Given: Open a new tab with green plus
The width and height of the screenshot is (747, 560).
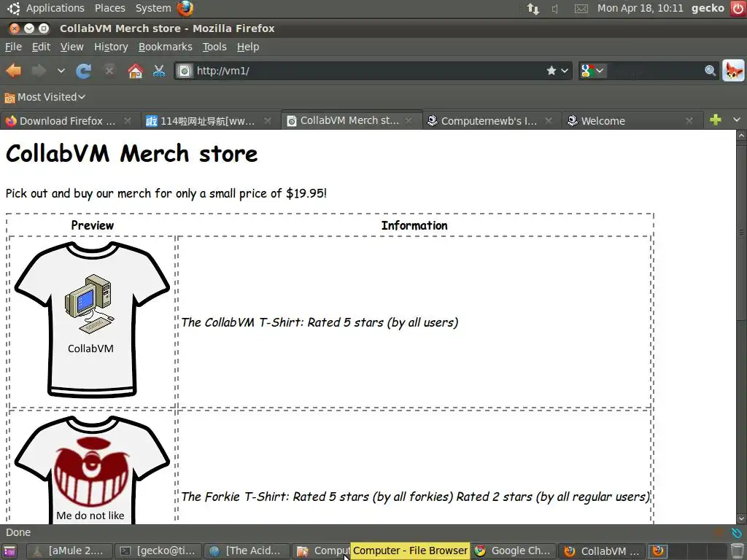Looking at the screenshot, I should coord(716,120).
